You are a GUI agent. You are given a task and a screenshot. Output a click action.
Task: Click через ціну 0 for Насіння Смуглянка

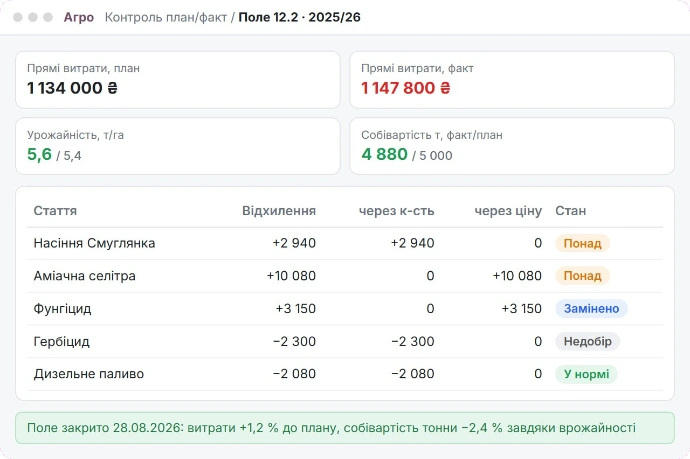point(538,243)
